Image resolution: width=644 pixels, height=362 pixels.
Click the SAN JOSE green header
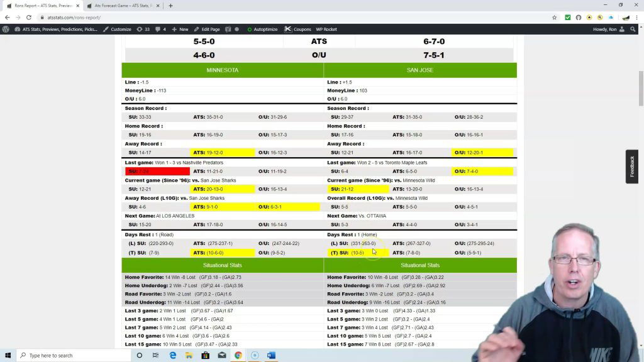tap(420, 70)
